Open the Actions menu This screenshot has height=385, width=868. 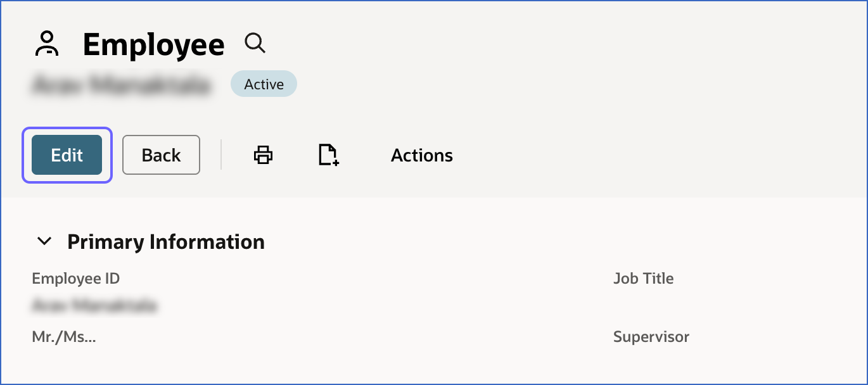point(421,155)
